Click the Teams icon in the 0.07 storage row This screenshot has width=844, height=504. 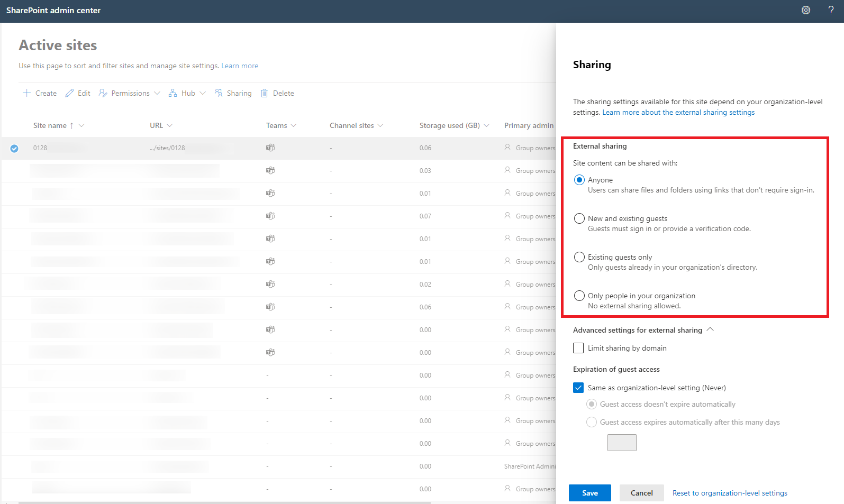(270, 216)
